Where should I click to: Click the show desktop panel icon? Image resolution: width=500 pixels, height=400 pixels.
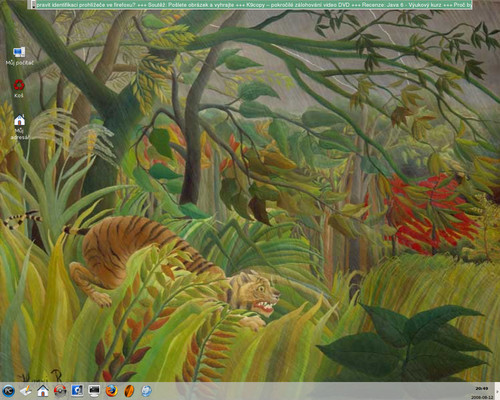pos(77,390)
